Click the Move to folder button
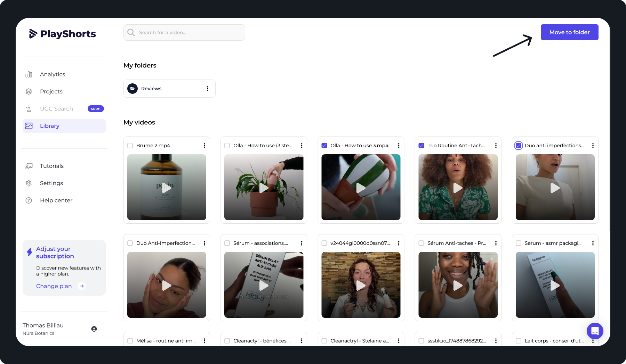 [x=569, y=32]
